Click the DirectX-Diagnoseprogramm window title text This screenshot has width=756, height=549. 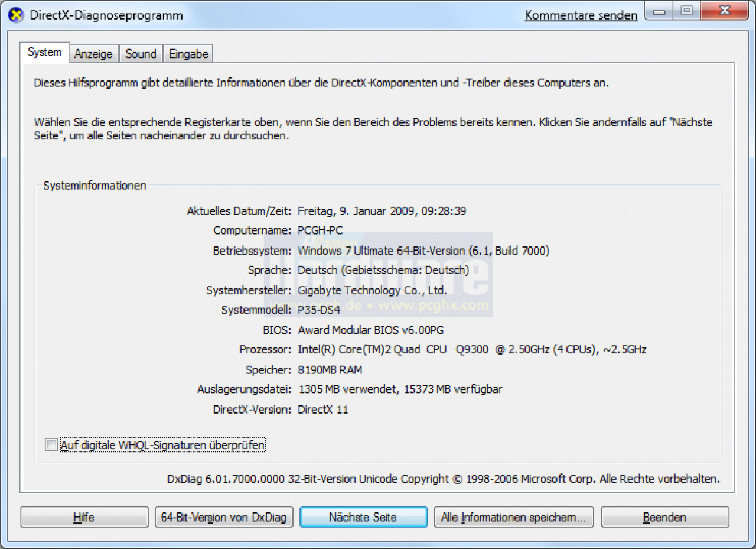(106, 15)
